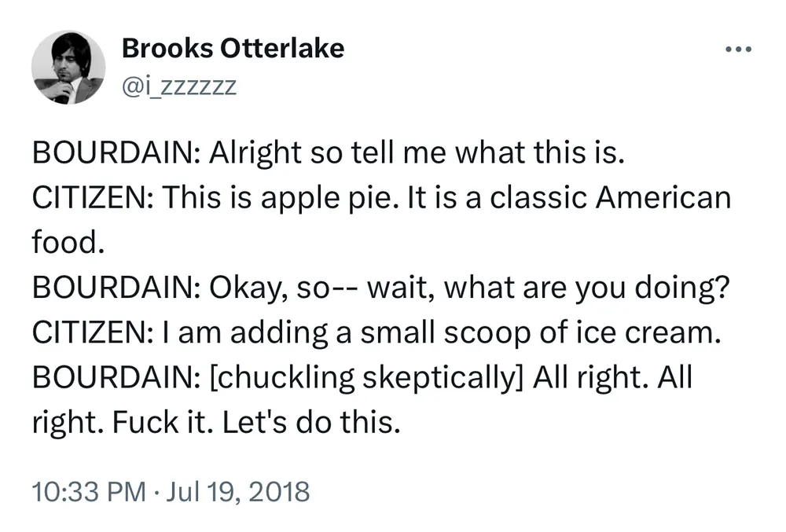This screenshot has width=786, height=532.
Task: Click the first "BOURDAIN:" speaker label
Action: click(115, 153)
